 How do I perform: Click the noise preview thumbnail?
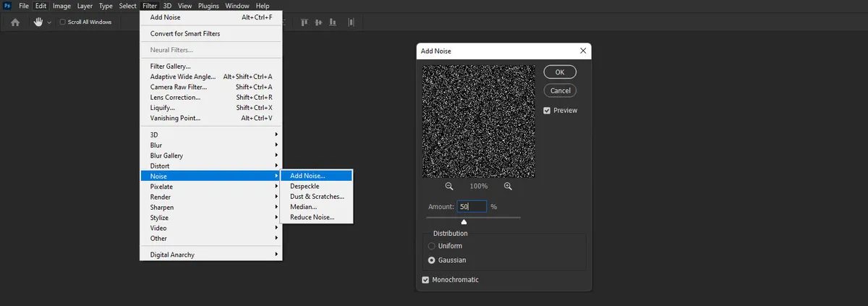click(x=479, y=122)
